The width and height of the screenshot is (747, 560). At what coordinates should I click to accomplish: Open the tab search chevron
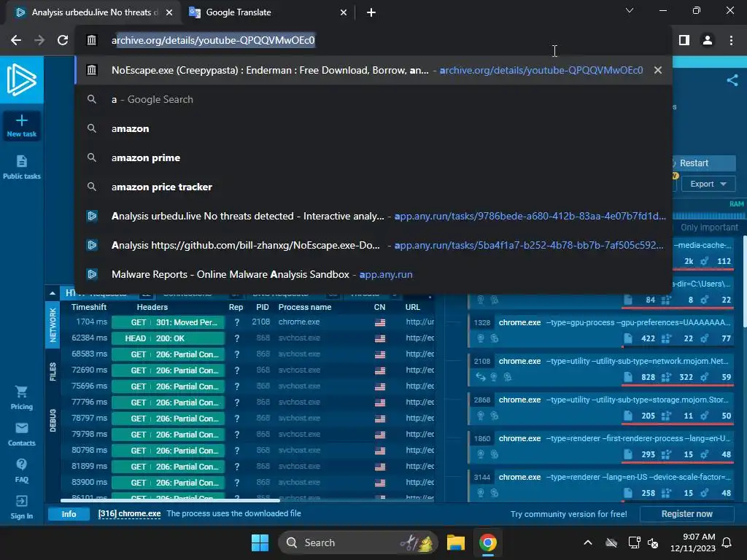(x=630, y=10)
